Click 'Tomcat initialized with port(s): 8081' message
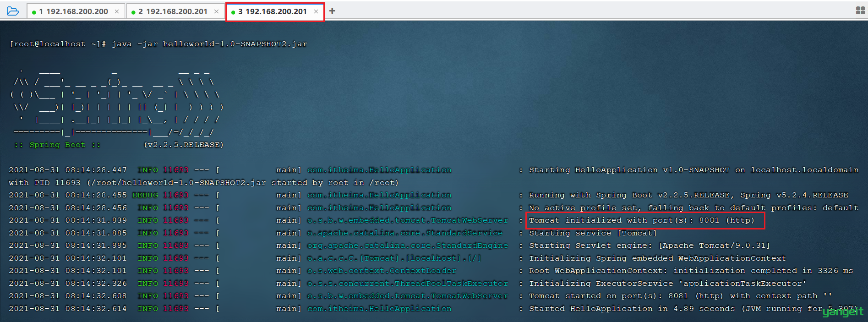The width and height of the screenshot is (868, 322). (641, 220)
